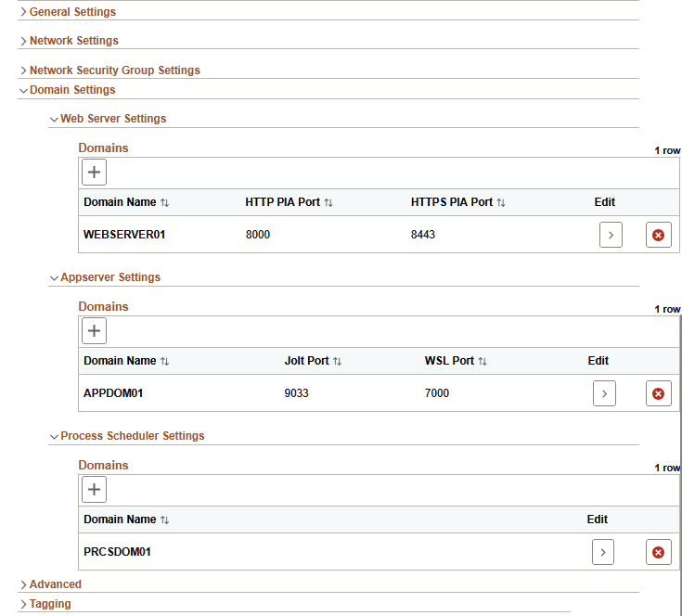Select the PRCSDOM01 domain name
This screenshot has width=682, height=616.
(117, 552)
